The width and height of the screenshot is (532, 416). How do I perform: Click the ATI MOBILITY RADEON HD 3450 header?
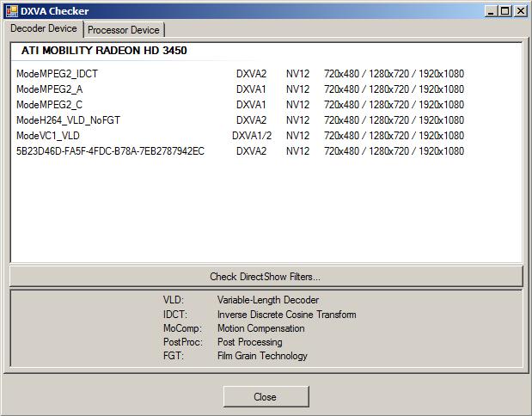pyautogui.click(x=104, y=51)
